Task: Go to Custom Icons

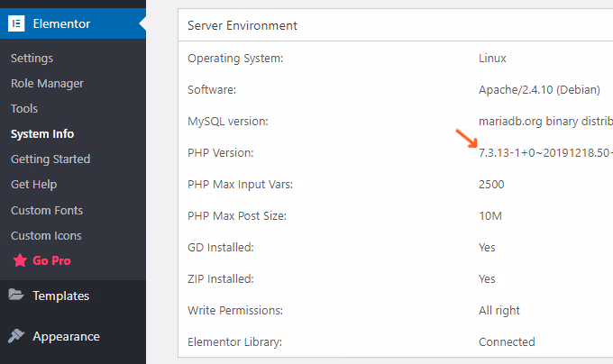Action: tap(46, 235)
